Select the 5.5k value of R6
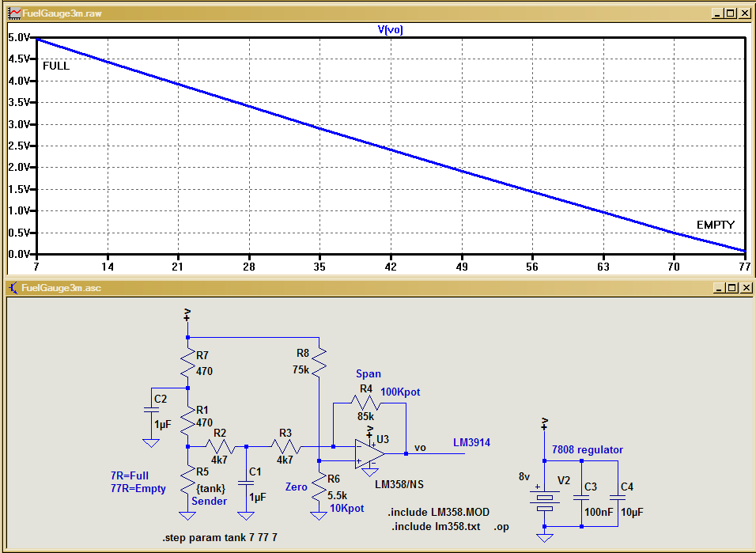 pos(337,495)
